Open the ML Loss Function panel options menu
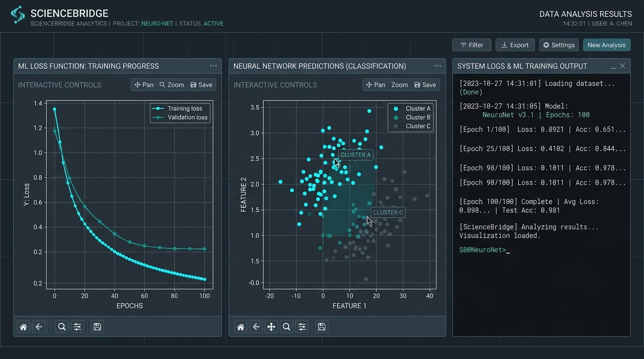The image size is (644, 359). pos(213,66)
